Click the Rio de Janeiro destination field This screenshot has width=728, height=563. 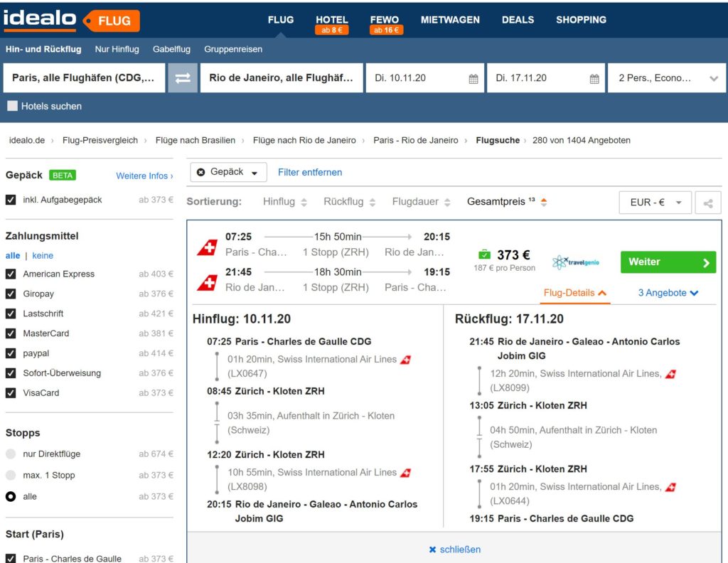(x=282, y=78)
